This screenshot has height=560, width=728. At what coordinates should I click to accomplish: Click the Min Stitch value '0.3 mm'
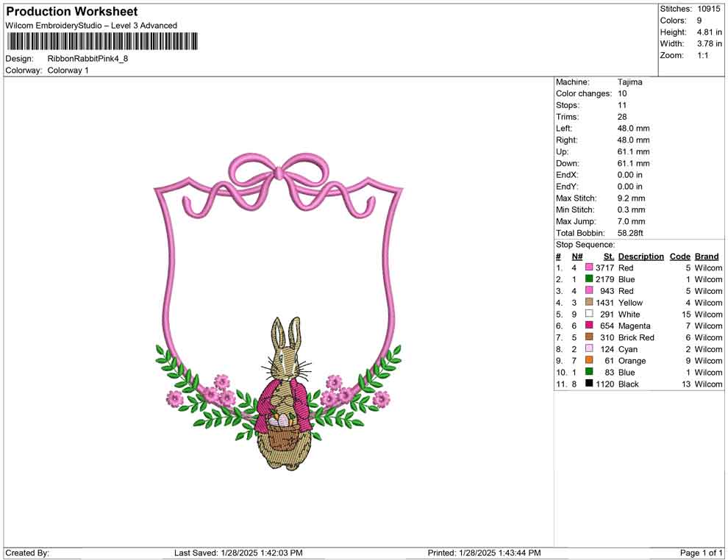pyautogui.click(x=632, y=209)
